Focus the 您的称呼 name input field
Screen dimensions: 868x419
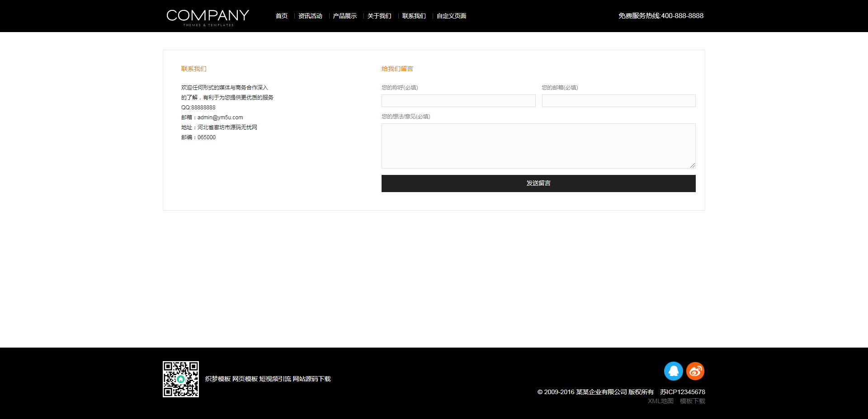click(458, 101)
